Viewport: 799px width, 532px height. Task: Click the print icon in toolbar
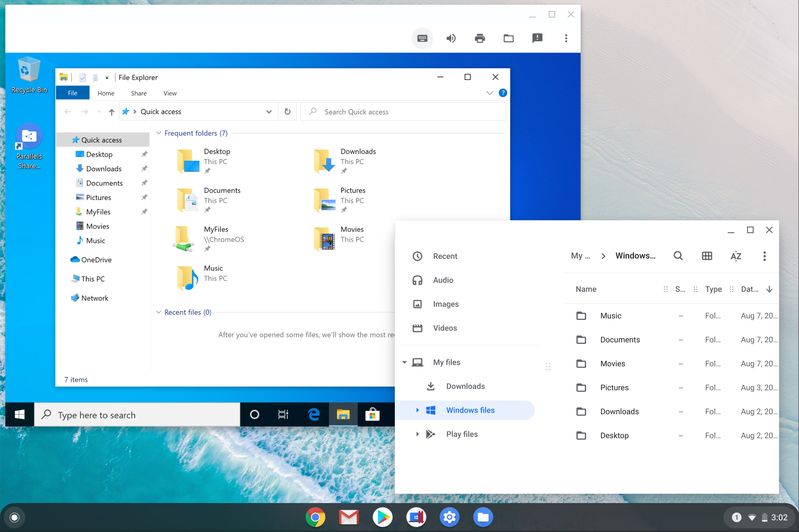(x=479, y=38)
